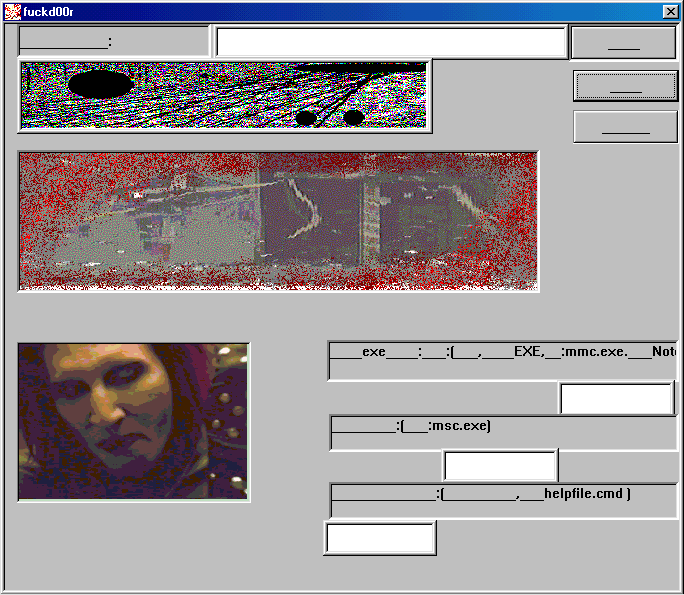Click the label mentioning mmc.exe
Screen dimensions: 684x595
point(502,353)
